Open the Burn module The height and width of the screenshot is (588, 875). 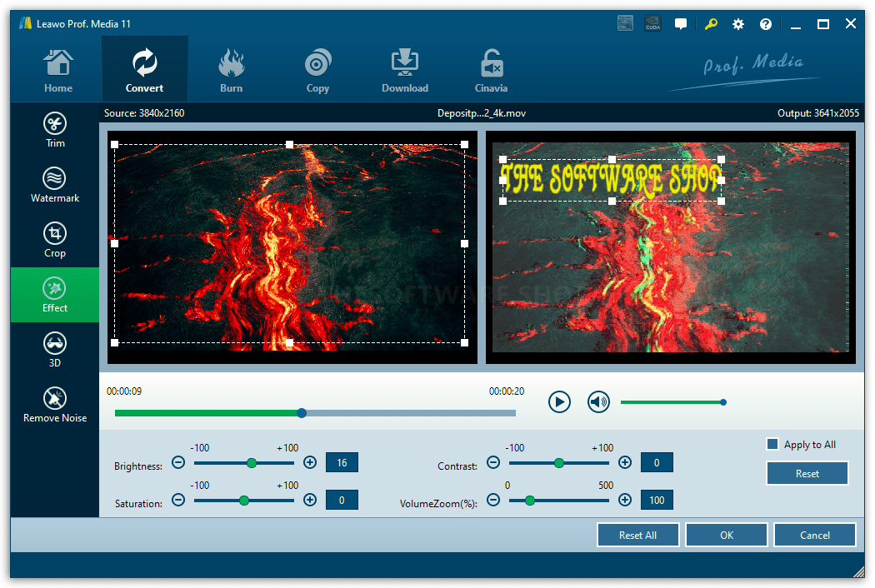231,70
